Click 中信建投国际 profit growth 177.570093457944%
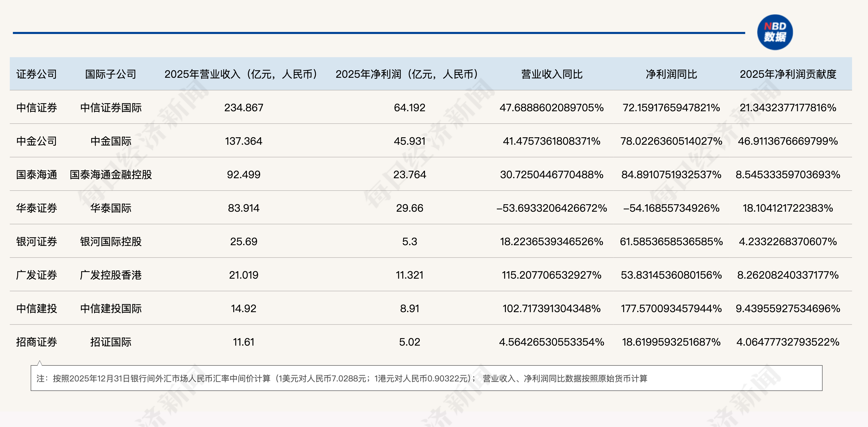This screenshot has height=427, width=868. (x=671, y=309)
